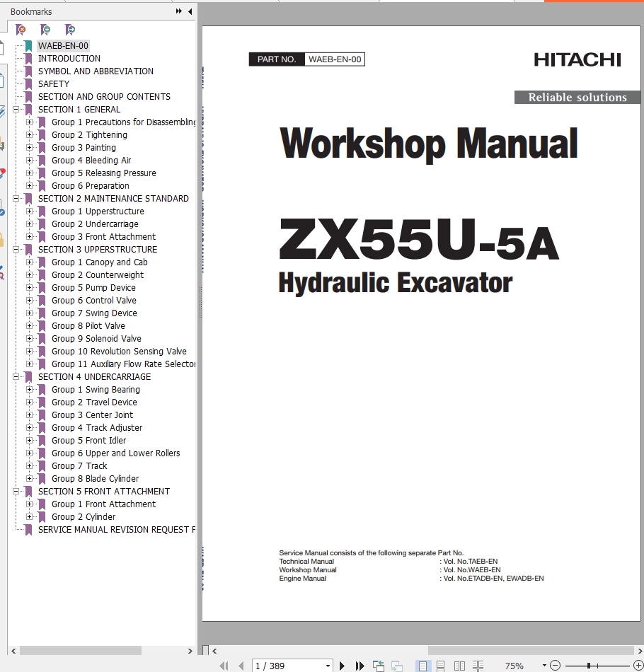The height and width of the screenshot is (672, 644).
Task: Switch to continuous facing layout
Action: (x=478, y=666)
